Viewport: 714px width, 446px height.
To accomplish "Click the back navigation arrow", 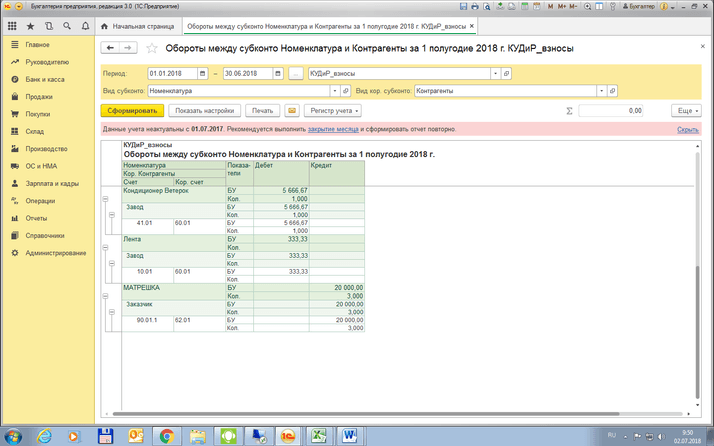I will (112, 47).
